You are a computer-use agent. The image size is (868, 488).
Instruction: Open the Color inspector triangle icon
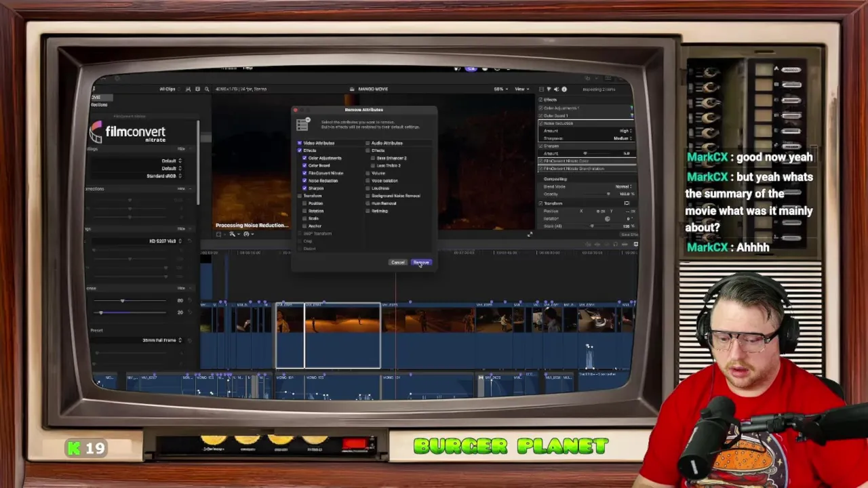pyautogui.click(x=549, y=89)
